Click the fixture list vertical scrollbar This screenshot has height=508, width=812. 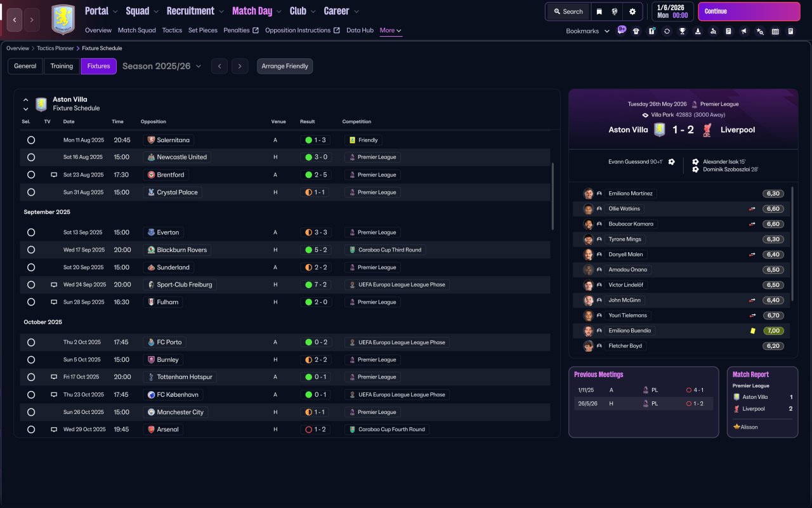click(553, 196)
